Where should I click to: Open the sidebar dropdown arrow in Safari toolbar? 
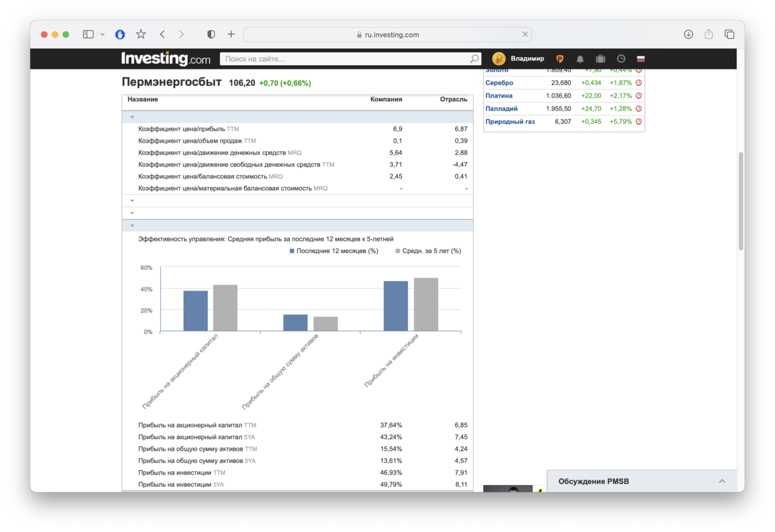point(102,34)
